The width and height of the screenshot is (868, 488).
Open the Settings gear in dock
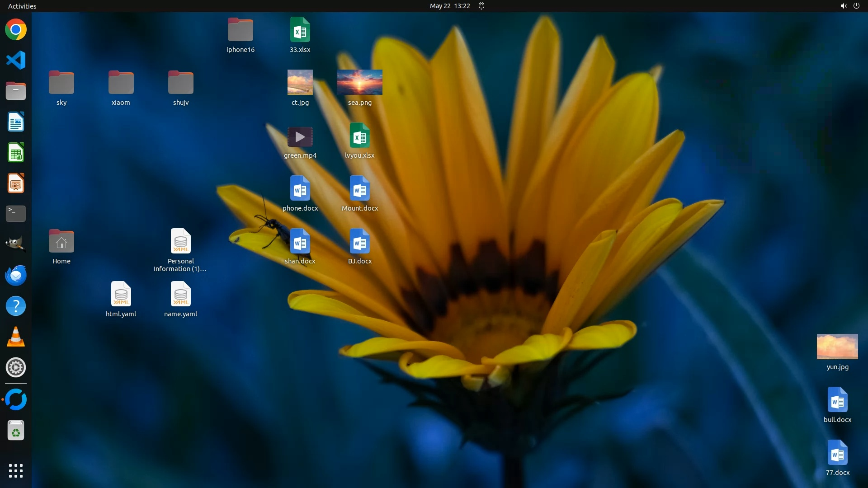tap(16, 367)
